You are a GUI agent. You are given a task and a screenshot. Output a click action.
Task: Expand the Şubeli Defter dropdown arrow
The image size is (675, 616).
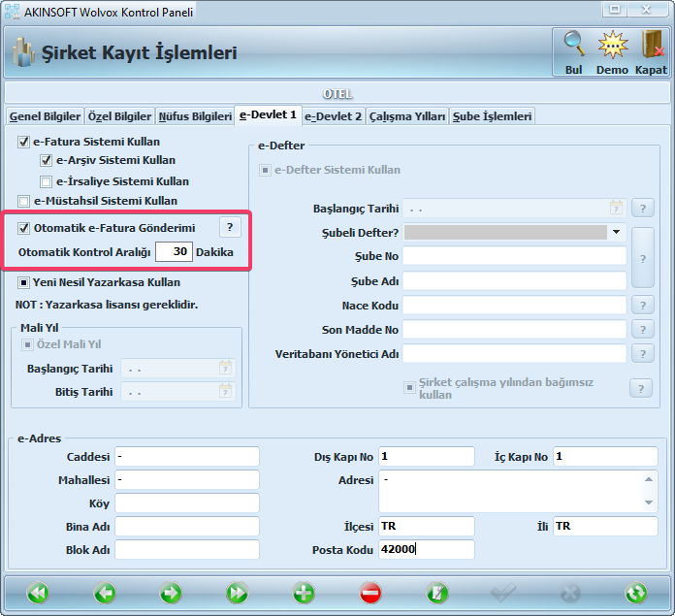pos(617,232)
